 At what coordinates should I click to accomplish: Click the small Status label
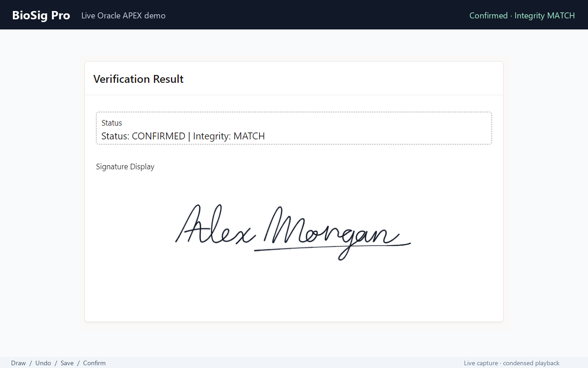coord(112,123)
